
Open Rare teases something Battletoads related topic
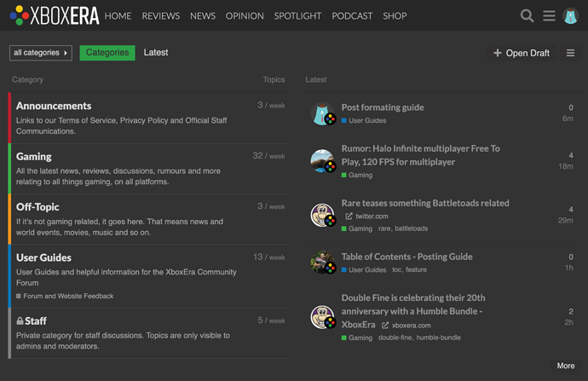point(425,203)
